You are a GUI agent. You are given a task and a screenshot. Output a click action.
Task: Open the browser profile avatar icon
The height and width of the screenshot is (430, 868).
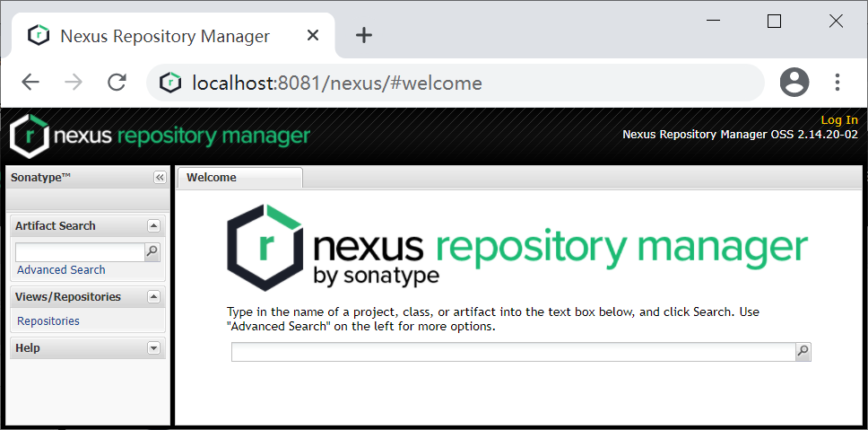click(x=794, y=83)
